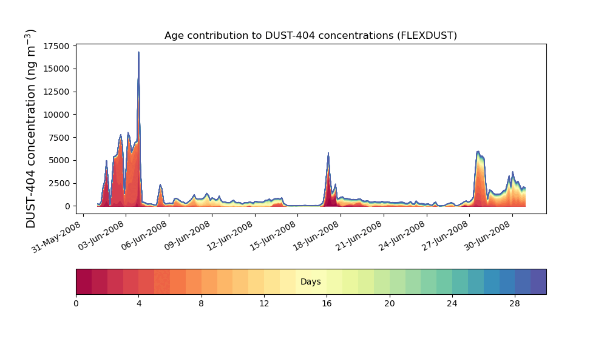
Task: Click the x-axis date 24-Jun-2008
Action: point(402,235)
